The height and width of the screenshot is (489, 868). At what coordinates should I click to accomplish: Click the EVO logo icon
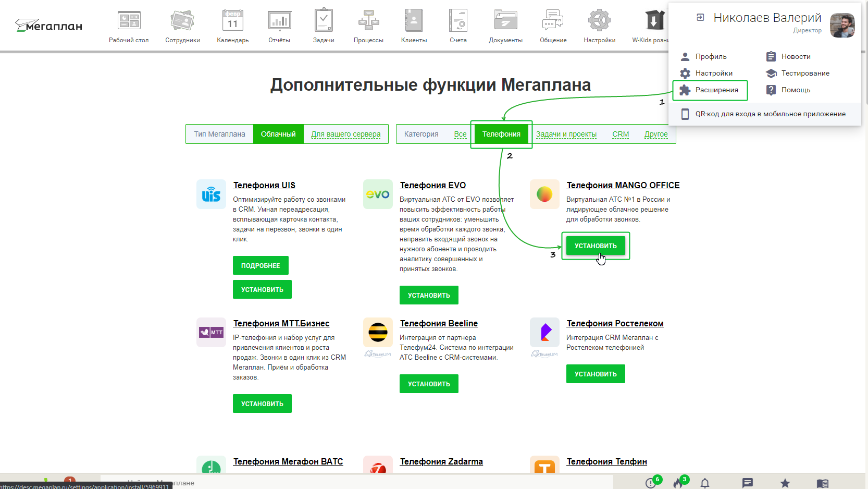[x=378, y=194]
